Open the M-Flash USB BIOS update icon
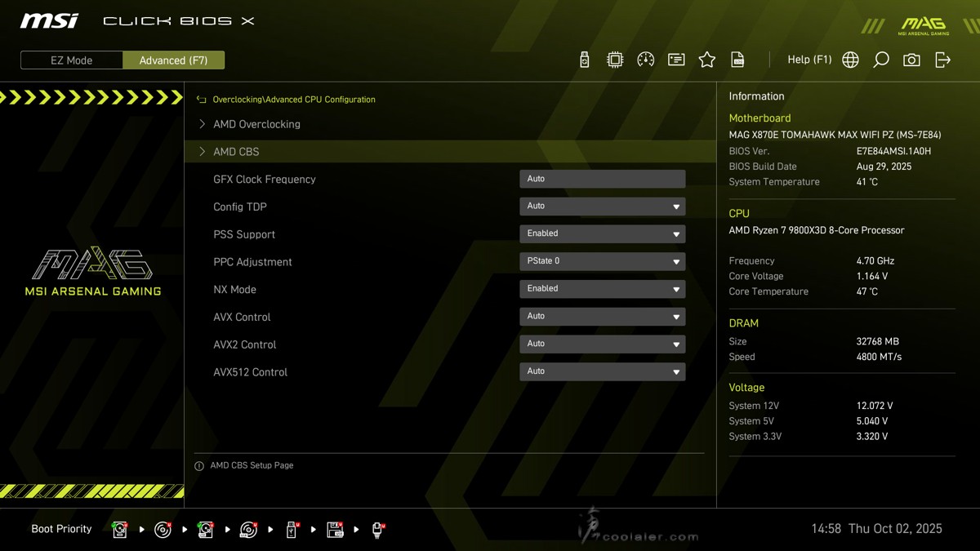Screen dimensions: 980x551 coord(584,60)
